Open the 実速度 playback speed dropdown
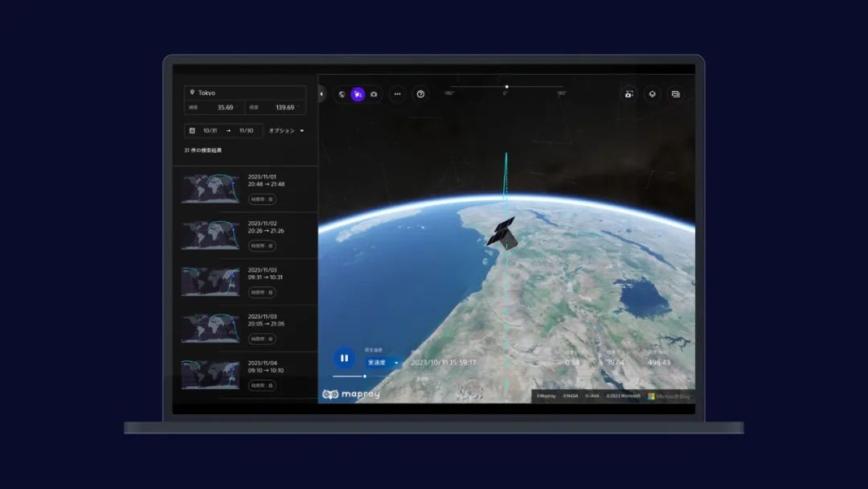Image resolution: width=868 pixels, height=489 pixels. click(383, 363)
